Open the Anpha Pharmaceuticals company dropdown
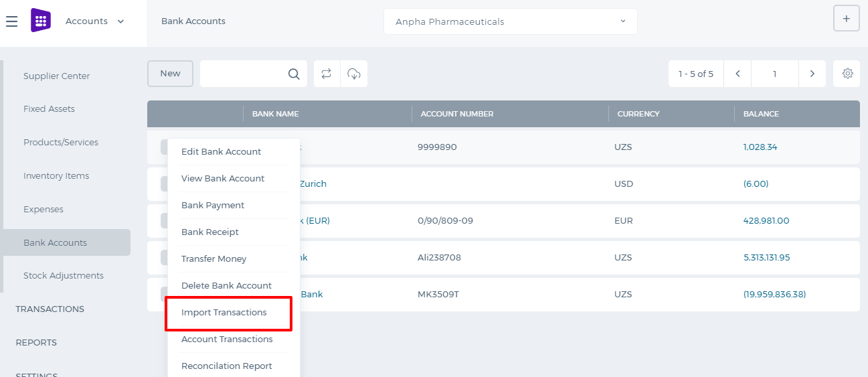This screenshot has width=868, height=377. point(511,21)
